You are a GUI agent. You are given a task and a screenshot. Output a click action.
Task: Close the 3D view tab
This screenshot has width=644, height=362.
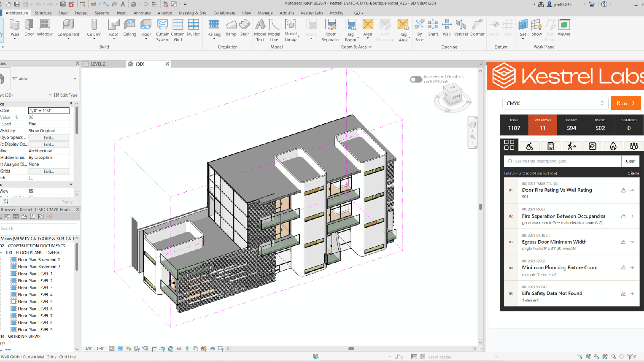167,64
